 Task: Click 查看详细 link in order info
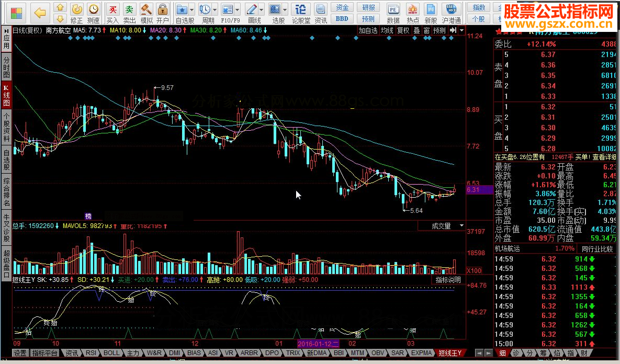click(604, 157)
